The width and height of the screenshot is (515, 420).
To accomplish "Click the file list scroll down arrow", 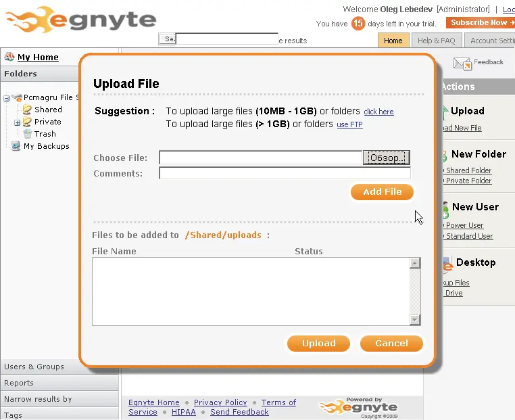I will [x=415, y=320].
